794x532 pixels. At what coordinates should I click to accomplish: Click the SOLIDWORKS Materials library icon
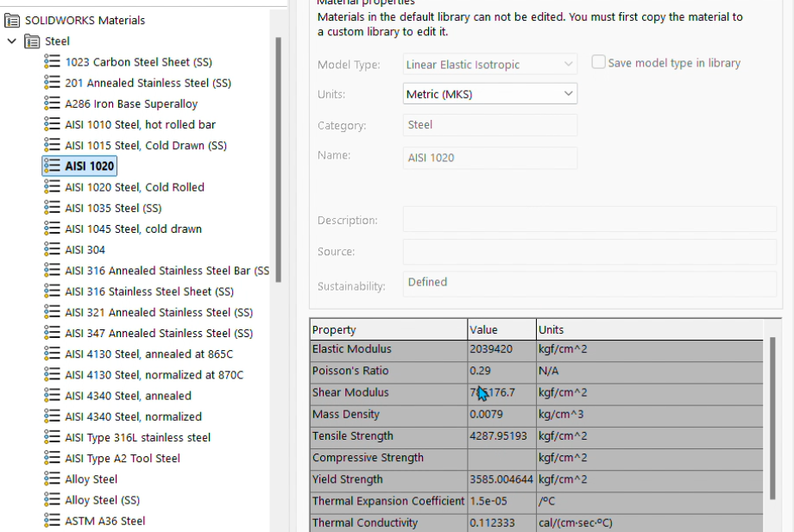tap(12, 20)
